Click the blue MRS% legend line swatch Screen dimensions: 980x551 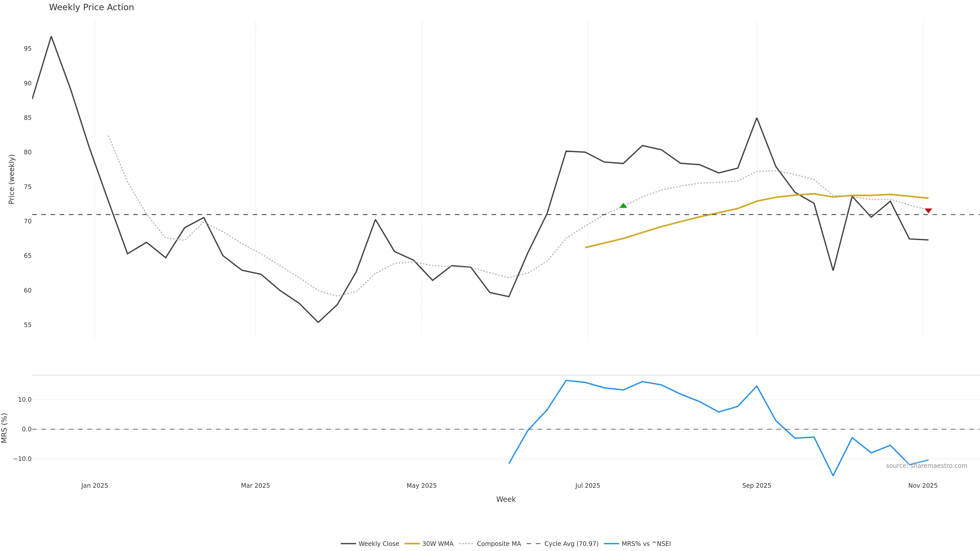(x=611, y=544)
